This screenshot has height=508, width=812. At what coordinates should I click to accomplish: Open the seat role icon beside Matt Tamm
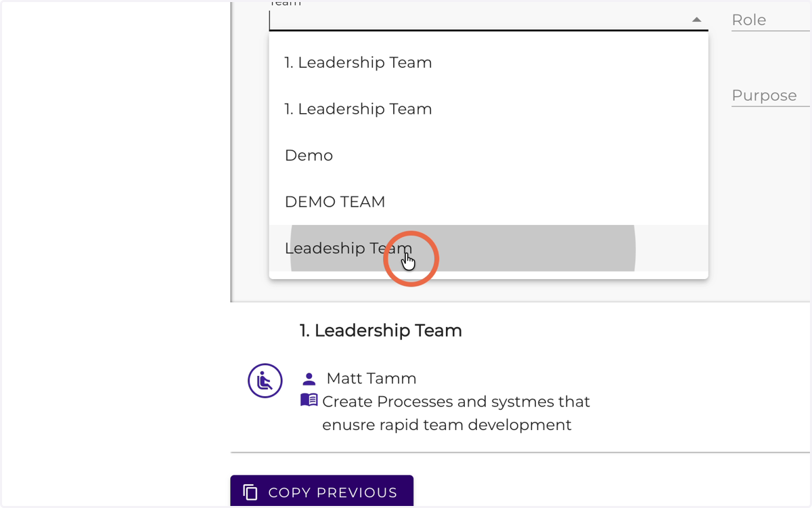click(x=265, y=381)
